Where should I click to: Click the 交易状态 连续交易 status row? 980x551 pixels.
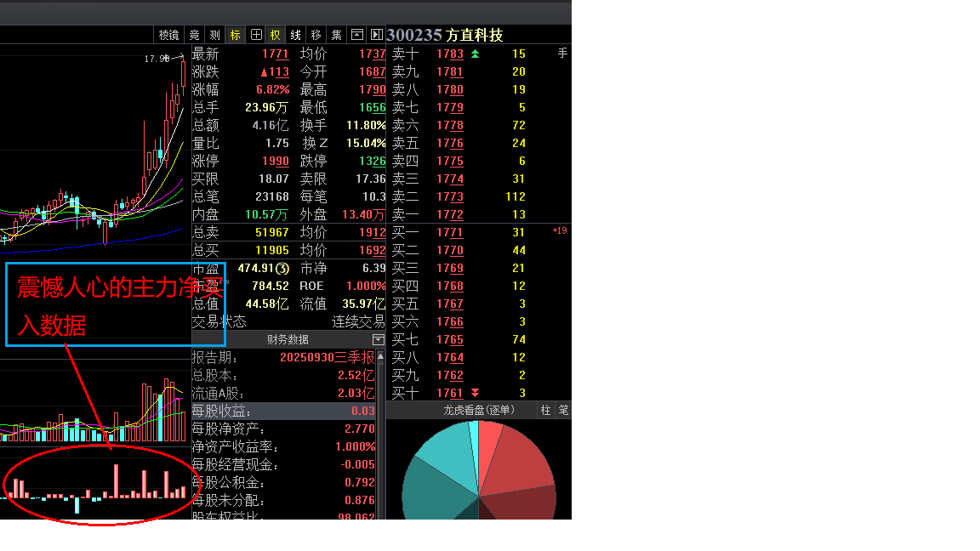click(x=288, y=321)
